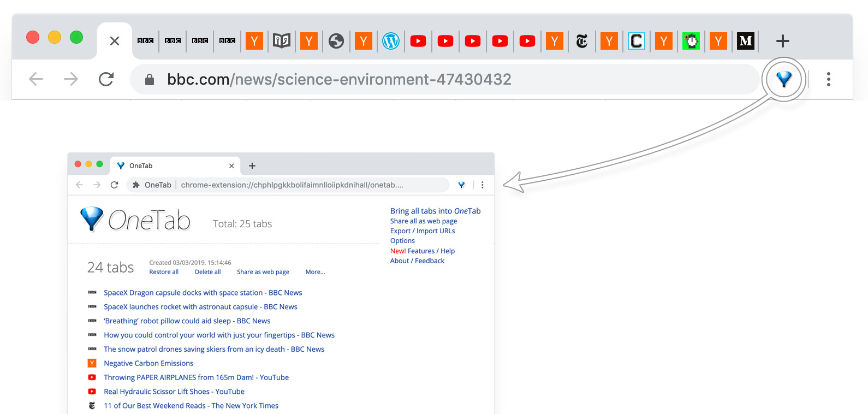Viewport: 868px width, 414px height.
Task: Open Bring all tabs into OneTab
Action: point(435,211)
